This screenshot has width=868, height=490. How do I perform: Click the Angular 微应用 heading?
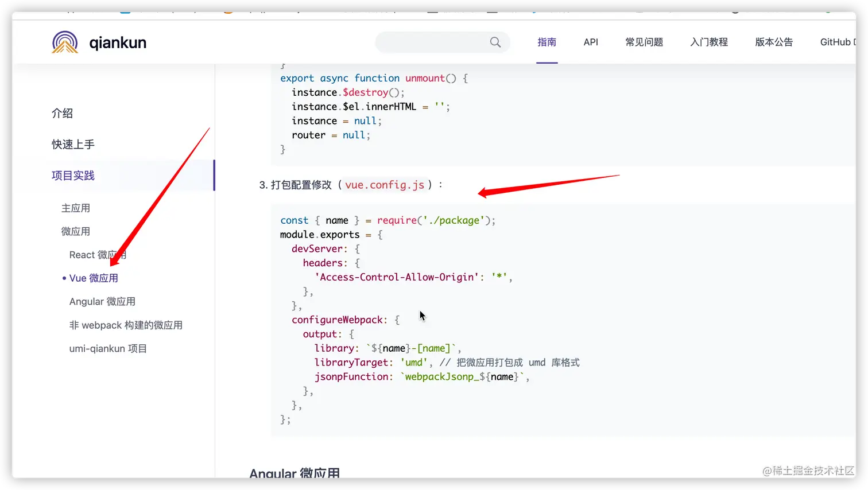(294, 473)
